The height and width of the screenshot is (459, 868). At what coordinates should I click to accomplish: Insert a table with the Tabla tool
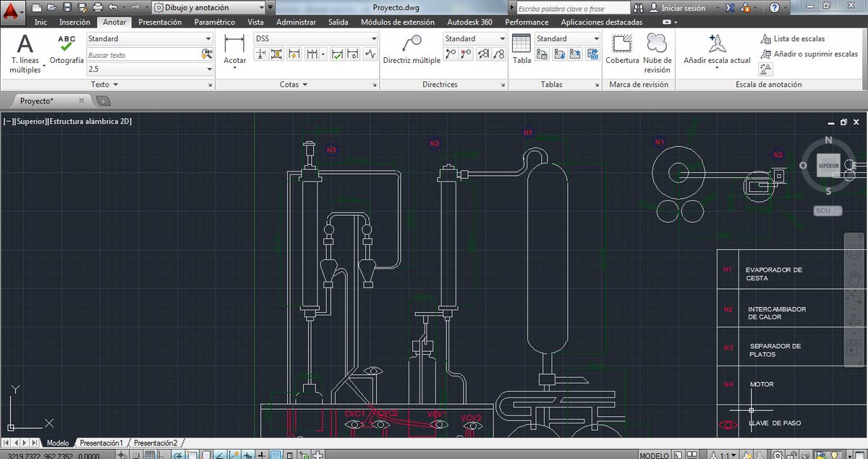pos(522,49)
